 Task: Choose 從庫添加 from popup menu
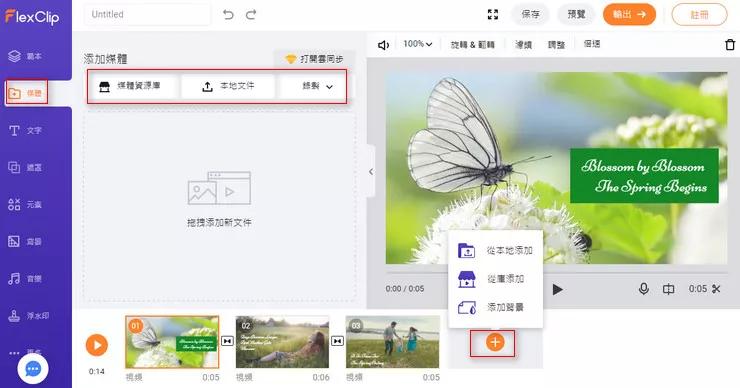click(x=495, y=279)
